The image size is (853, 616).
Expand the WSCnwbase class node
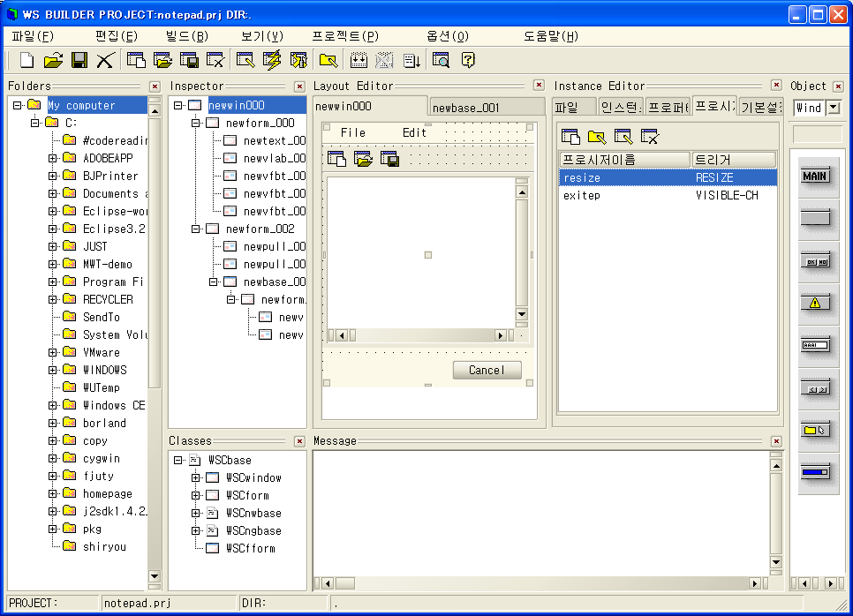(196, 514)
